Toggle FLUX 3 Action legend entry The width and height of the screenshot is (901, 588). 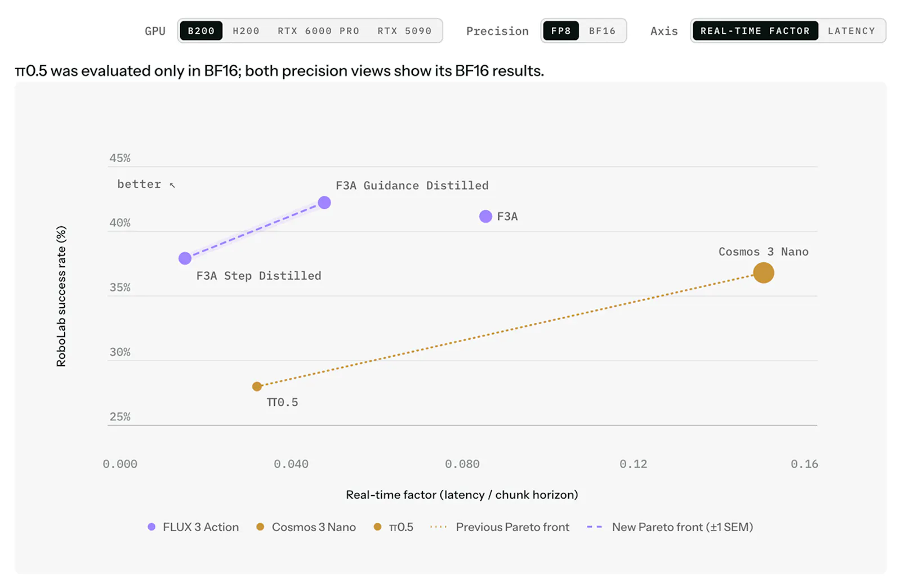(193, 527)
